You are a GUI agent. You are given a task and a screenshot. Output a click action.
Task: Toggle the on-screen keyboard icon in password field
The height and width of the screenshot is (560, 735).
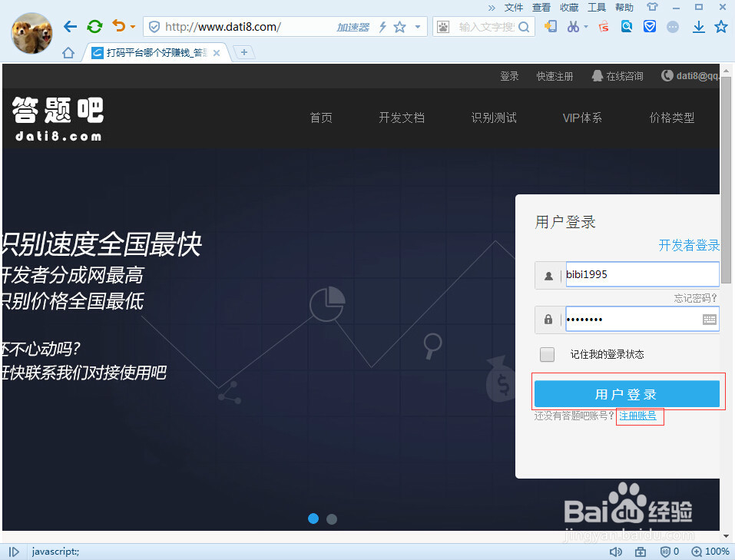point(709,318)
